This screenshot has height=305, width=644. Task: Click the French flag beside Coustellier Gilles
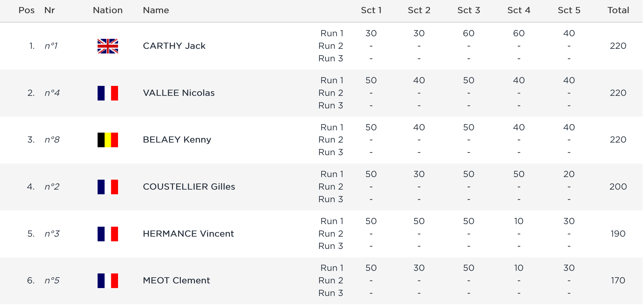pyautogui.click(x=108, y=187)
